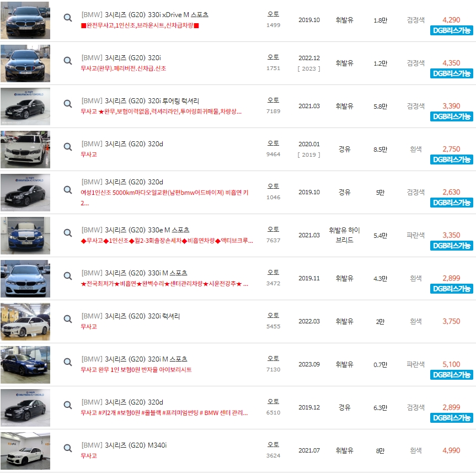Select DGB리스가능 button under price 5,100
This screenshot has height=473, width=476.
(451, 375)
